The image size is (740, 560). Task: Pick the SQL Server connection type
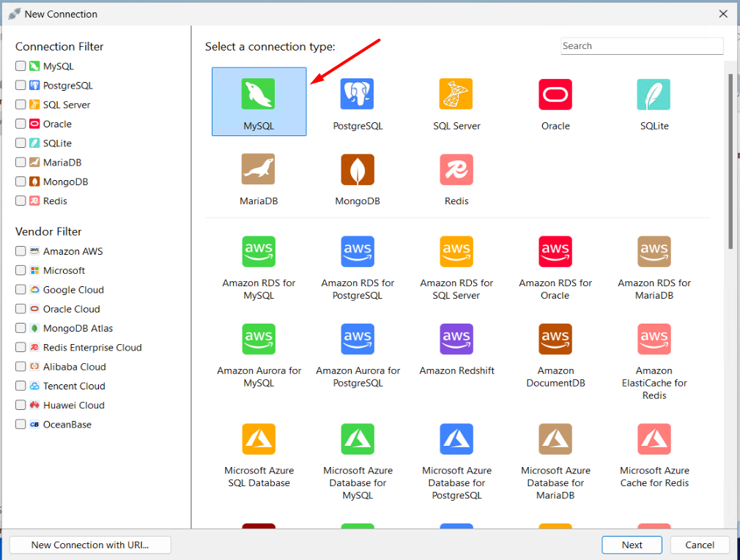[x=456, y=94]
